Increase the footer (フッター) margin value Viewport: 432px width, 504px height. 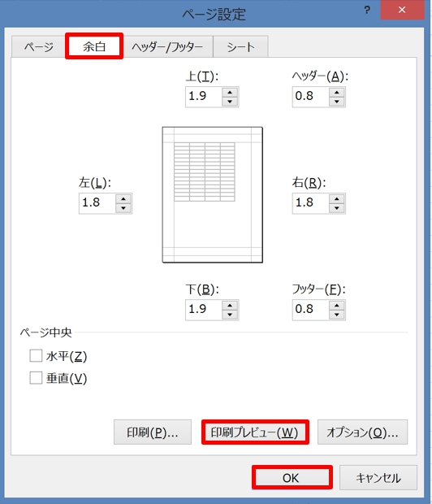(x=337, y=306)
